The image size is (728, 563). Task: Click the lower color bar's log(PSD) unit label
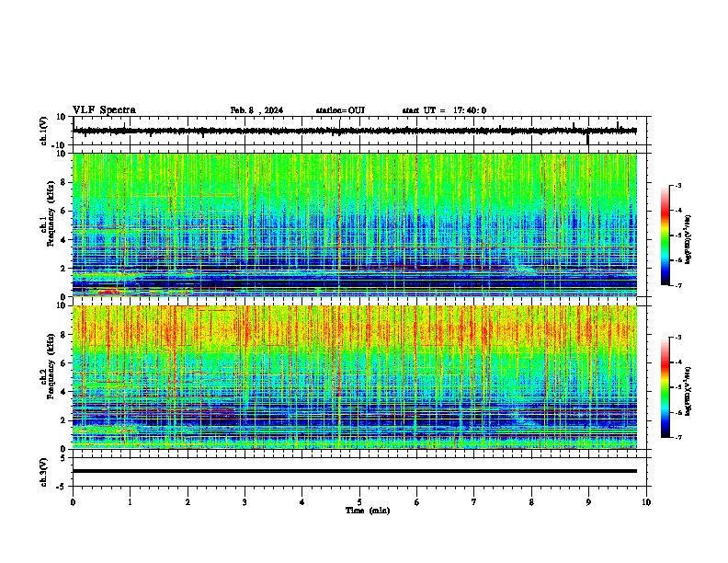click(x=688, y=391)
